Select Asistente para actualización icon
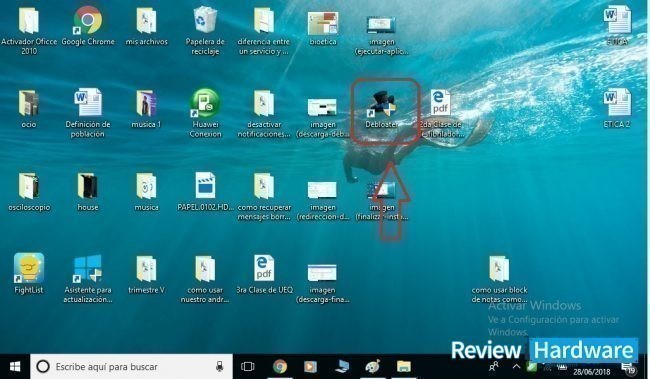 coord(88,279)
